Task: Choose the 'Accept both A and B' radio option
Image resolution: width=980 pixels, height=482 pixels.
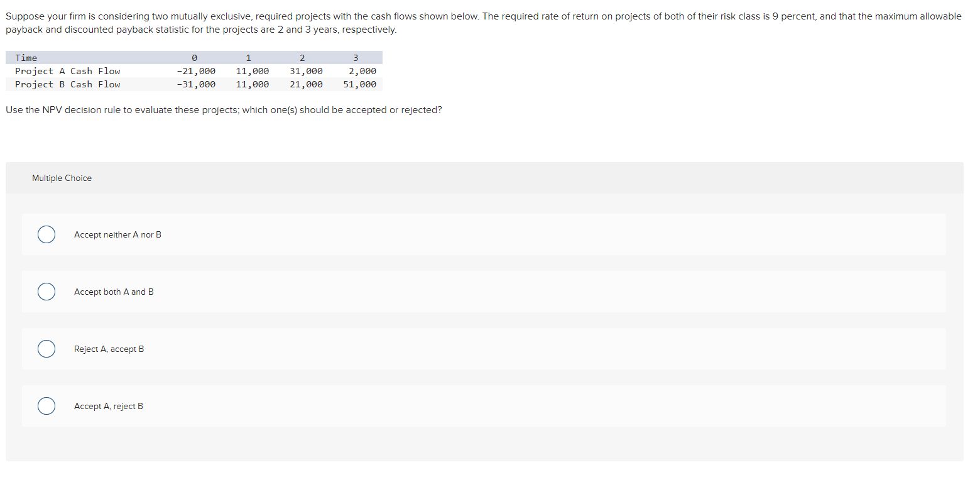Action: (46, 292)
